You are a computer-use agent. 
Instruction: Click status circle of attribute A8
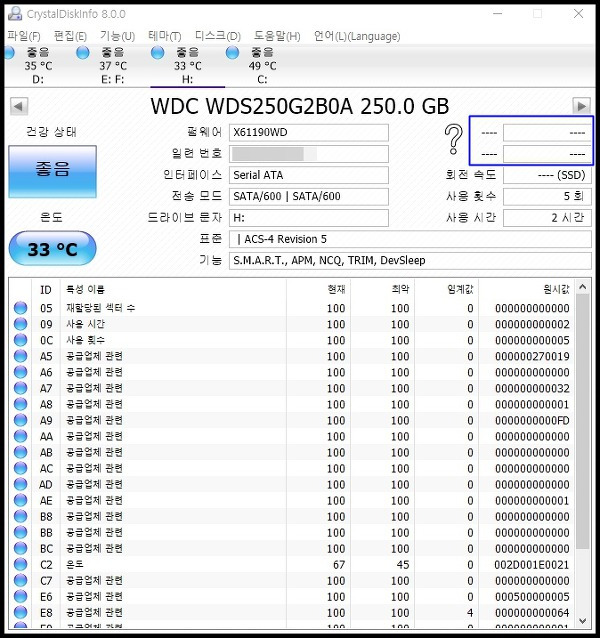[x=20, y=404]
